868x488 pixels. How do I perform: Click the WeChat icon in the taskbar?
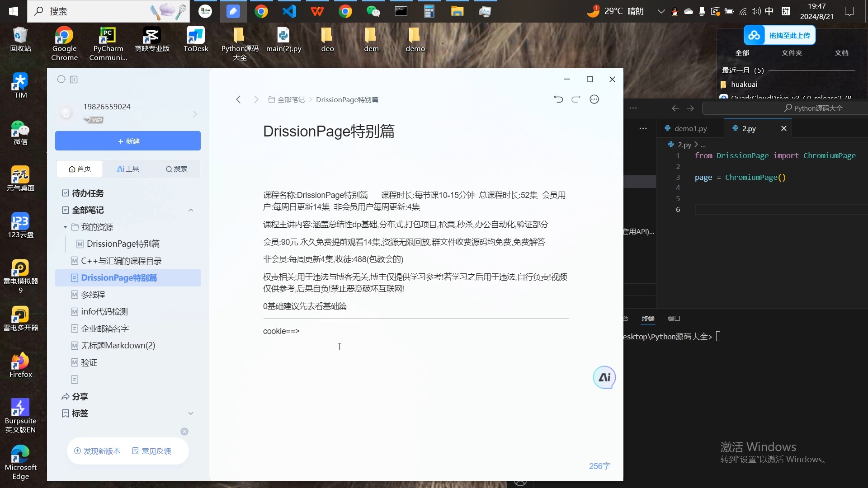(373, 11)
